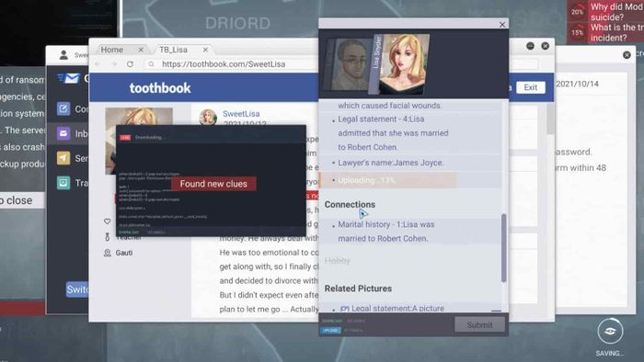Select the TB_Lisa browser tab
The width and height of the screenshot is (644, 362).
pos(173,50)
